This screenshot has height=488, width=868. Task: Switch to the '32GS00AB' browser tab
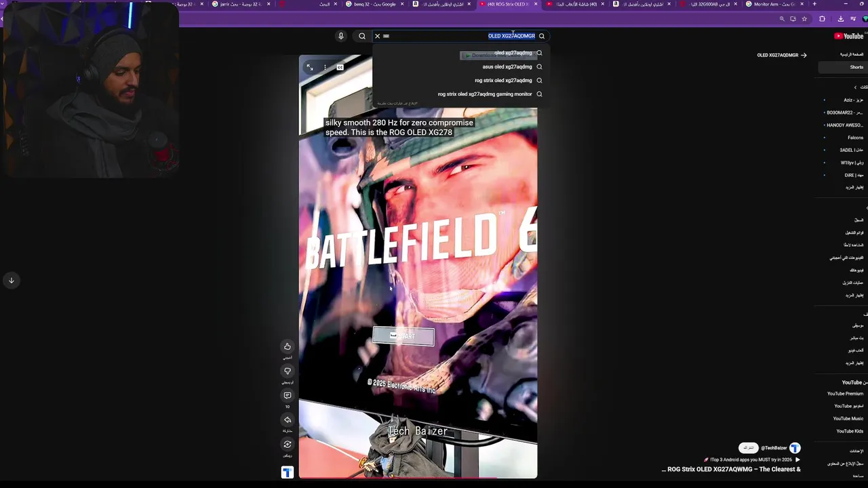pyautogui.click(x=708, y=4)
